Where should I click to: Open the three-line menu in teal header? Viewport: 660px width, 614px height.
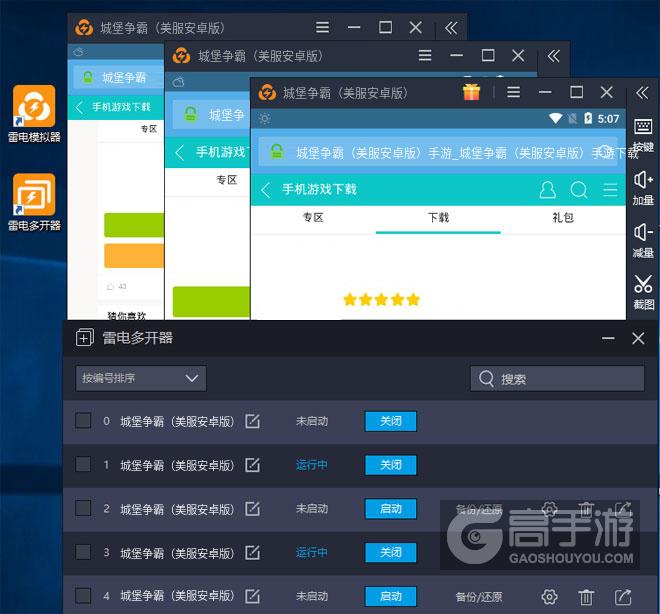click(610, 190)
